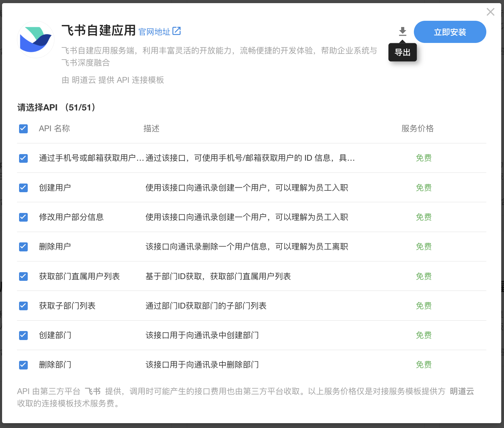The height and width of the screenshot is (428, 504).
Task: Click the 删除用户 API name
Action: click(55, 247)
